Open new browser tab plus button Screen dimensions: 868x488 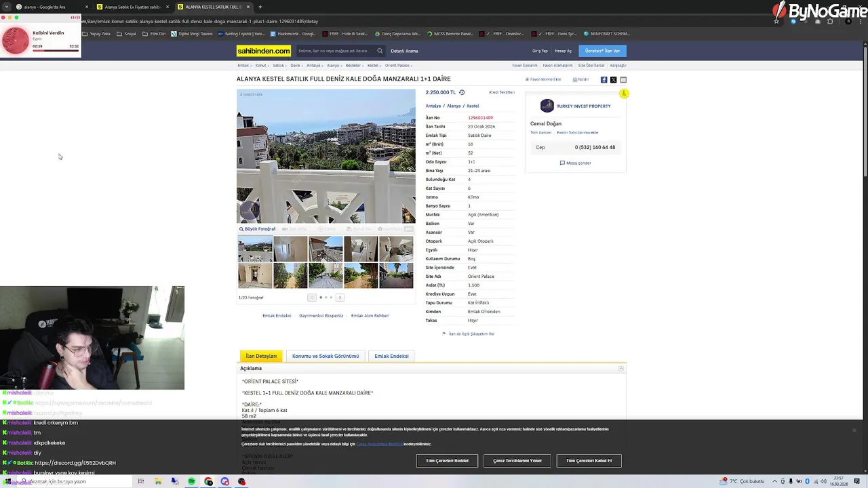tap(260, 7)
